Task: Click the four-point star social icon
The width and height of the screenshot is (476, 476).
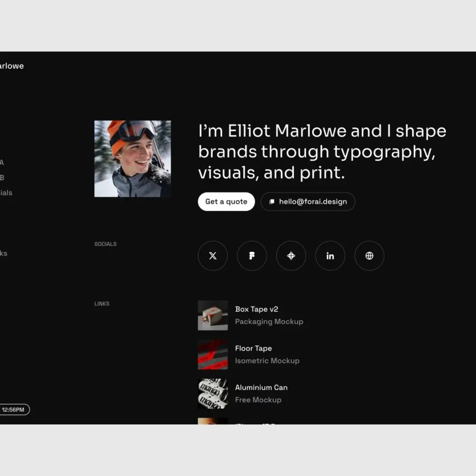Action: (x=291, y=255)
